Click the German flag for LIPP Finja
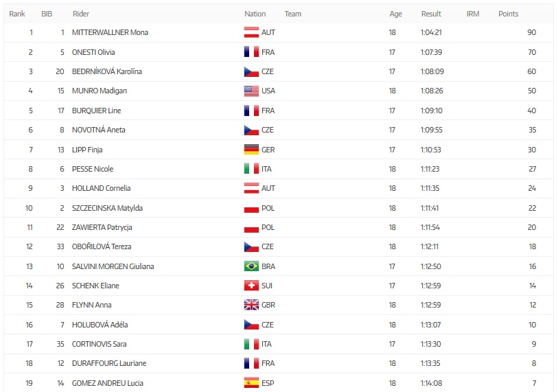The height and width of the screenshot is (392, 558). (251, 150)
